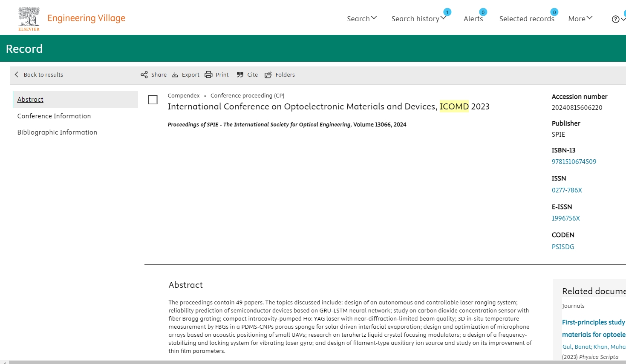Open E-ISSN link 1996756X
Viewport: 626px width, 364px height.
point(566,218)
